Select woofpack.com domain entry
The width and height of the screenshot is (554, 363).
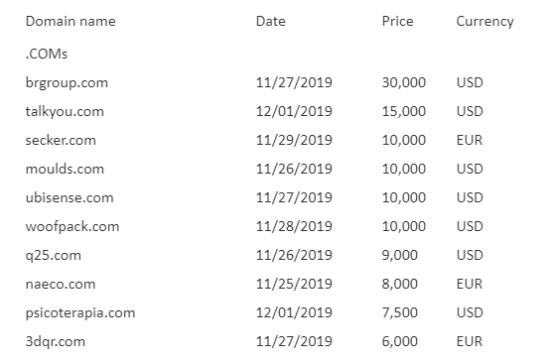click(72, 227)
